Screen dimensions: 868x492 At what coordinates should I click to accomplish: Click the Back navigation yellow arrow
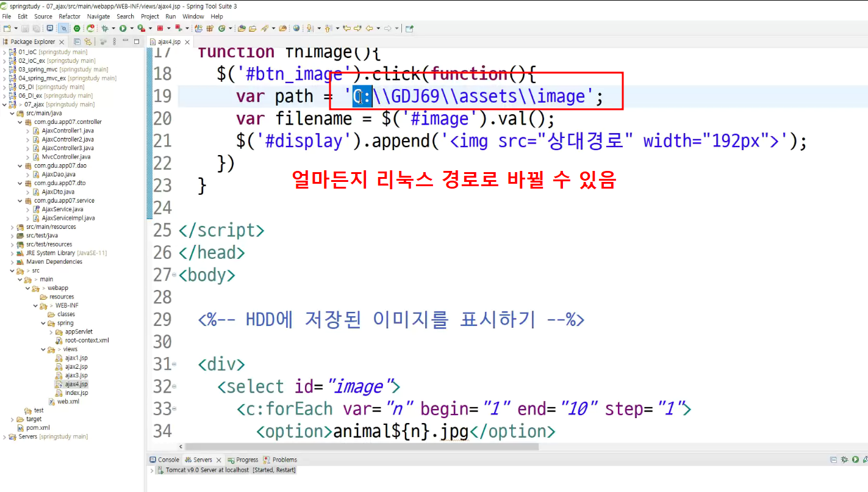click(370, 28)
